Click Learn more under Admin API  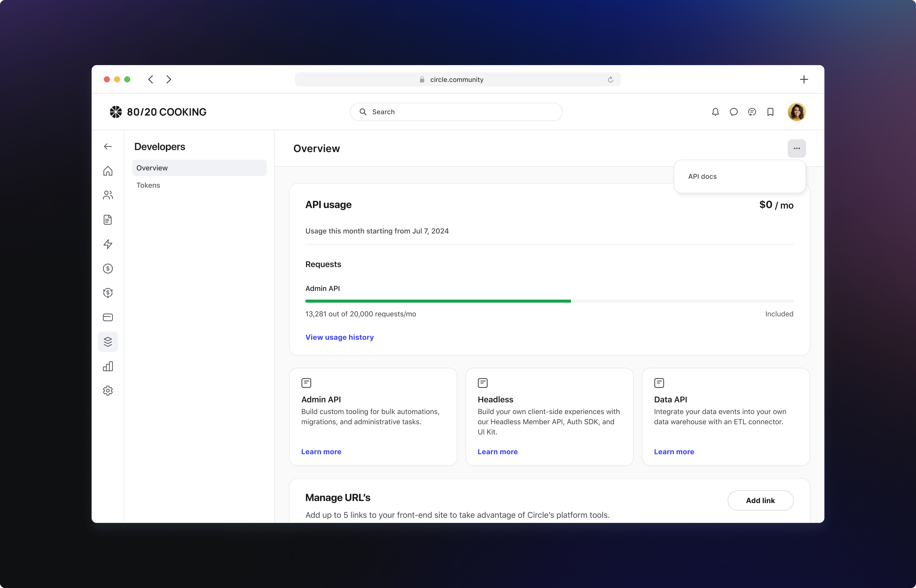(321, 452)
